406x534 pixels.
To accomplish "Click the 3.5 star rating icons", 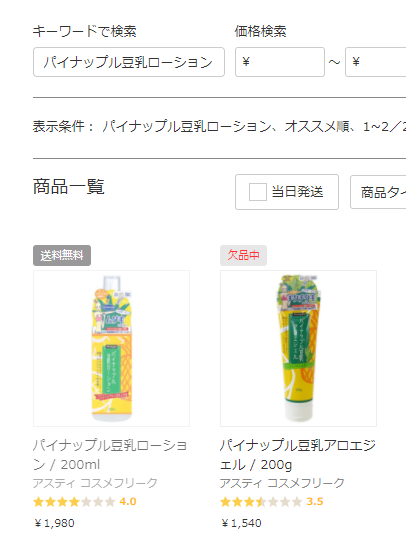I will coord(261,502).
